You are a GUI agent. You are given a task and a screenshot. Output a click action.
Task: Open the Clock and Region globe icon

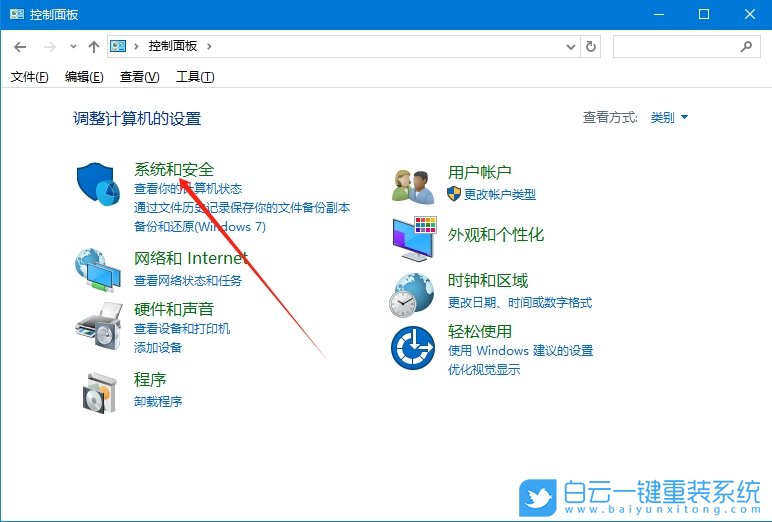click(x=412, y=295)
